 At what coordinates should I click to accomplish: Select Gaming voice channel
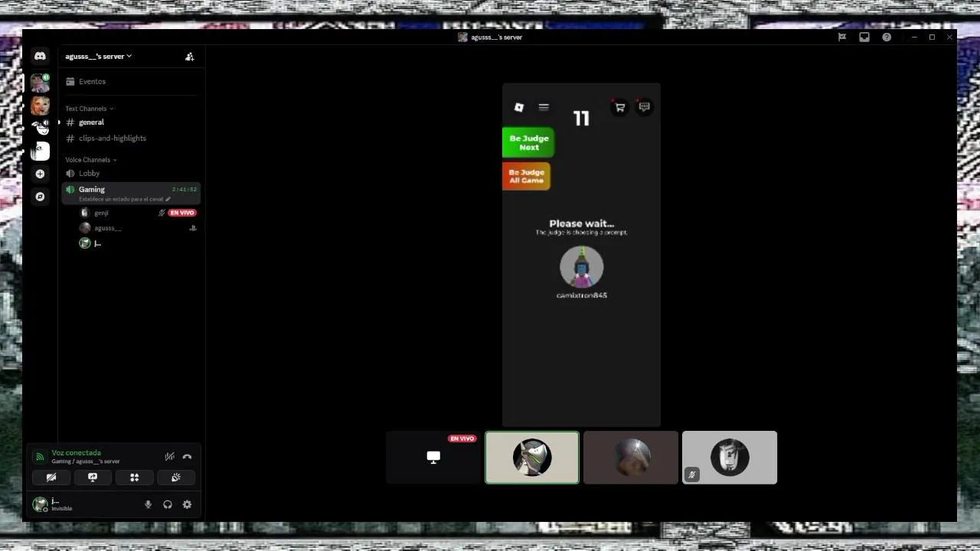(x=130, y=193)
